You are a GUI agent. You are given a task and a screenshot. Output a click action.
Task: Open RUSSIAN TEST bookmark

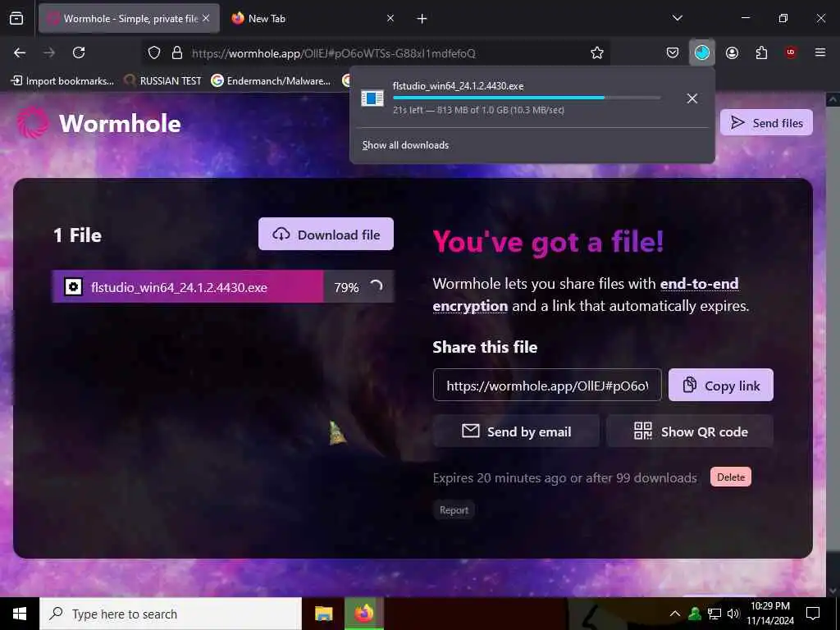[163, 81]
